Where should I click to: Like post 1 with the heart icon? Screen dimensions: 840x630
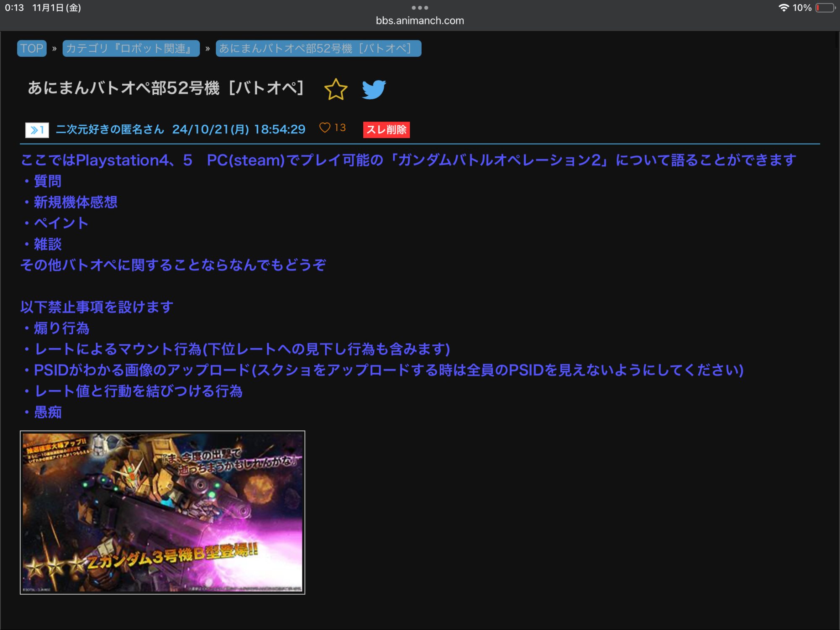click(325, 128)
